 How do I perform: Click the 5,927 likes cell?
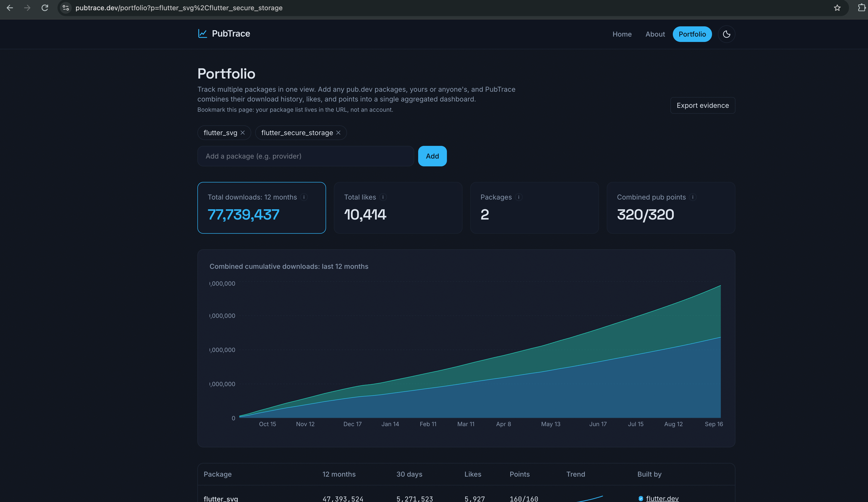click(x=474, y=499)
